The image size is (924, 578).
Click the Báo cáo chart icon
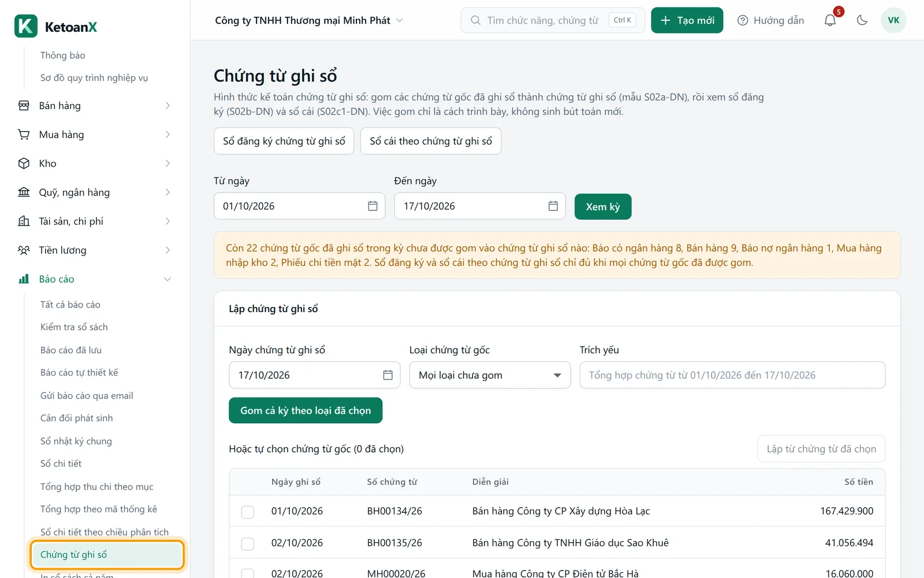click(x=24, y=279)
